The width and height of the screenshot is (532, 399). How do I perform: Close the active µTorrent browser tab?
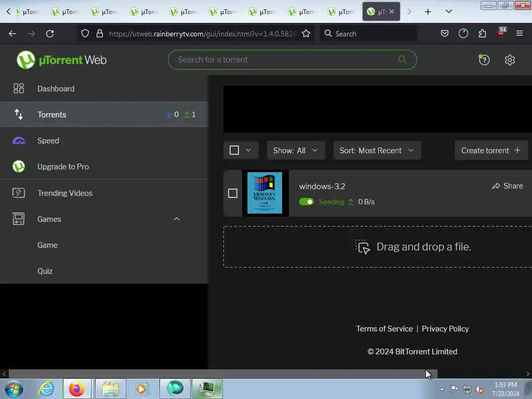[392, 11]
